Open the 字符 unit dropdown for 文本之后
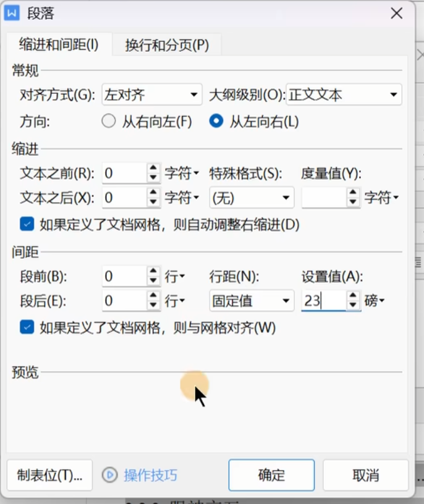This screenshot has width=424, height=504. [182, 198]
